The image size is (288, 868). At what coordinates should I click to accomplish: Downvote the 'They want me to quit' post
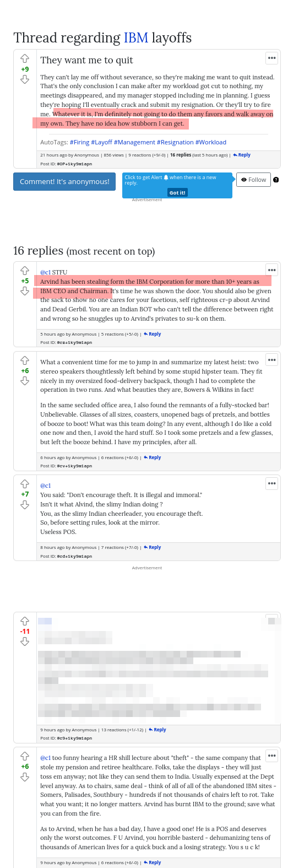click(25, 79)
